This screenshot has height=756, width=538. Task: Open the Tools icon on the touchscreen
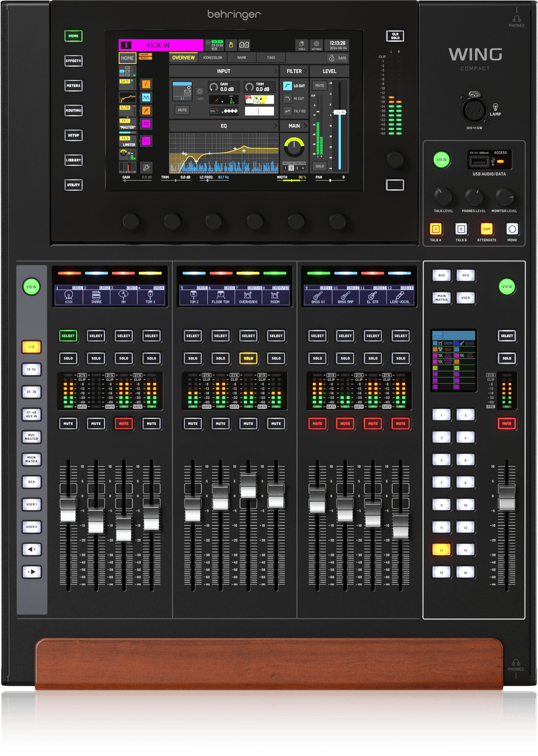point(302,45)
